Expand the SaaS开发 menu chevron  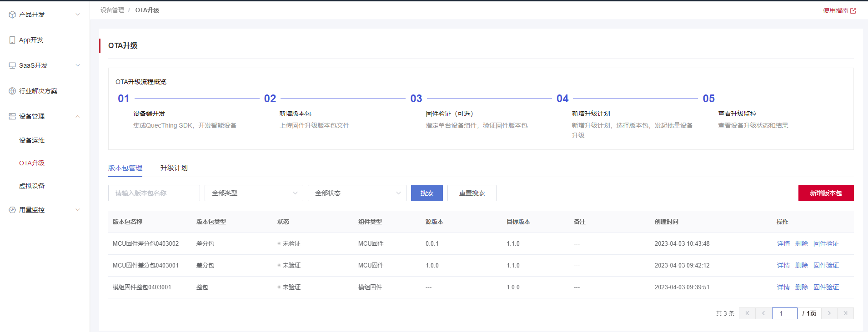tap(78, 65)
